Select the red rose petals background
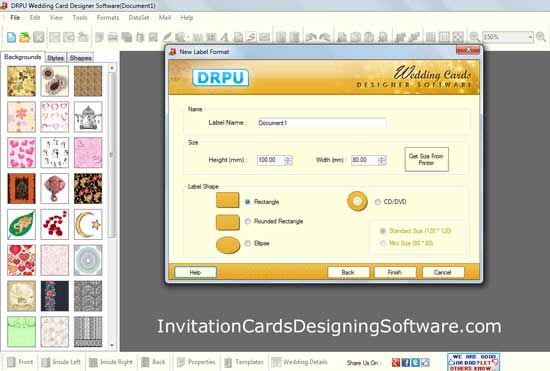This screenshot has width=550, height=371. click(55, 224)
